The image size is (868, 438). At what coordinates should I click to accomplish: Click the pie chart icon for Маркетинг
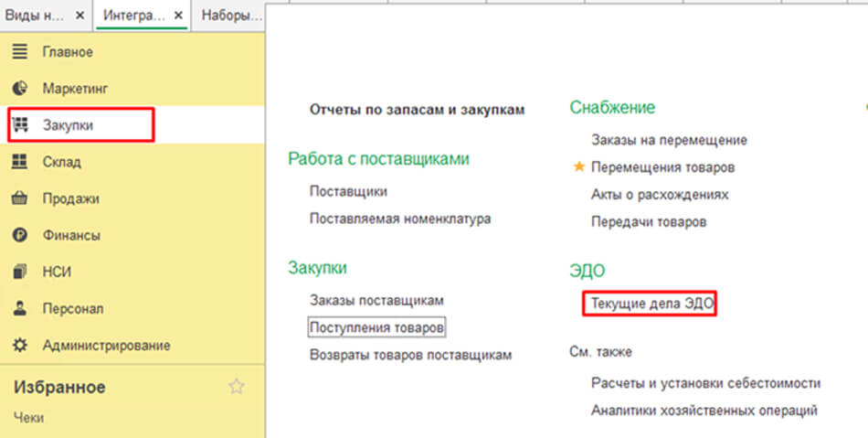point(19,89)
